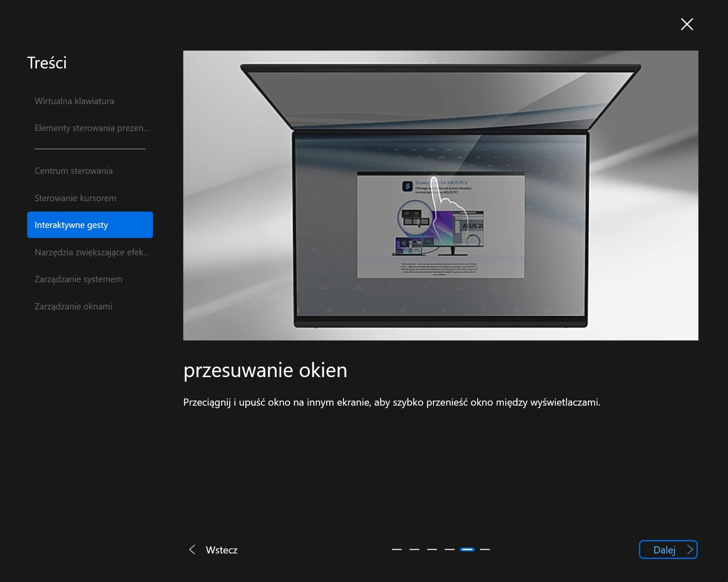The width and height of the screenshot is (728, 582).
Task: Select Elementy sterowania prezentacją in the contents
Action: pos(92,128)
